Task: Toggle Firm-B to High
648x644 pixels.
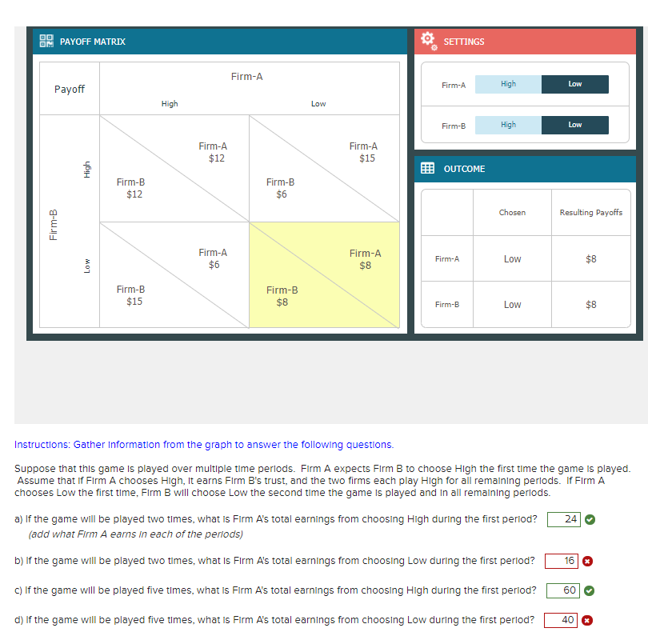Action: coord(507,125)
